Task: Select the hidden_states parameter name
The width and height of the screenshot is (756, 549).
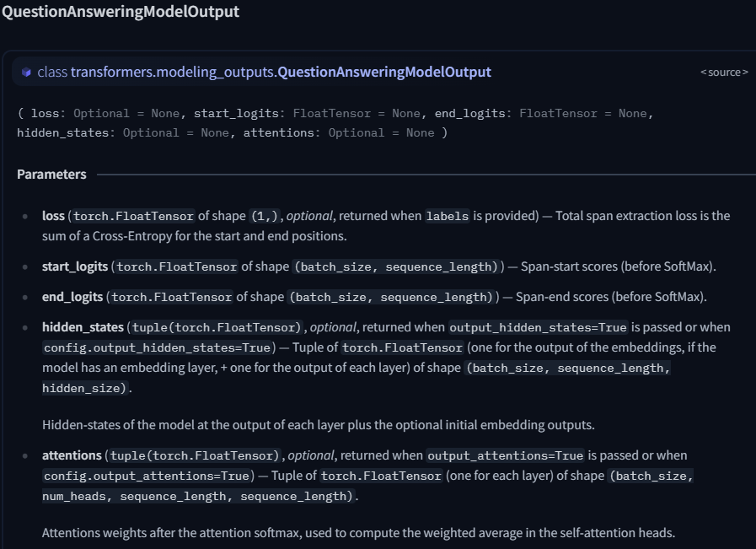Action: click(83, 327)
